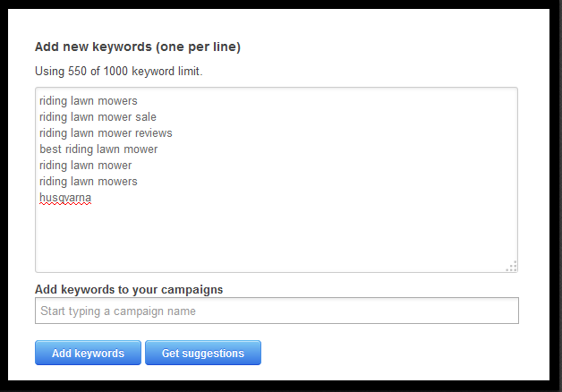Click the Add keywords button

pos(88,353)
